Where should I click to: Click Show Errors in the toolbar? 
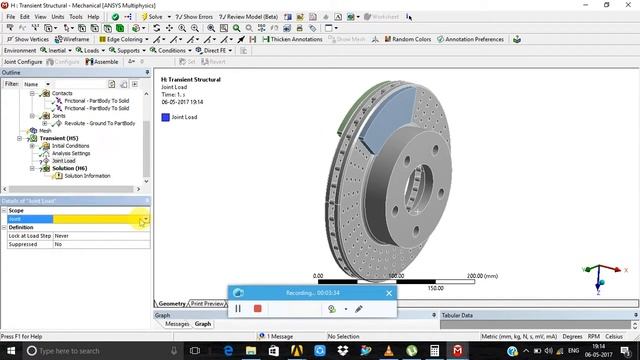[x=194, y=17]
